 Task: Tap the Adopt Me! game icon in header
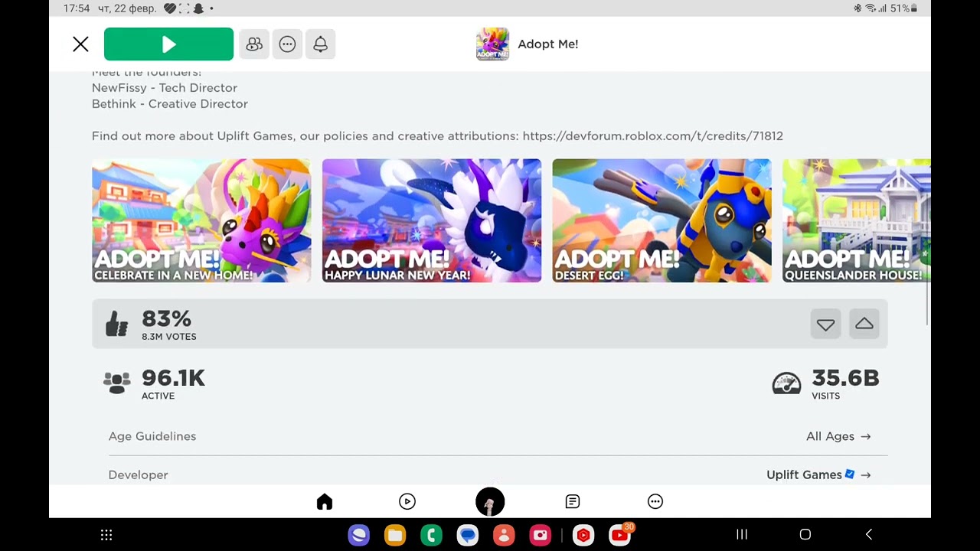tap(492, 44)
